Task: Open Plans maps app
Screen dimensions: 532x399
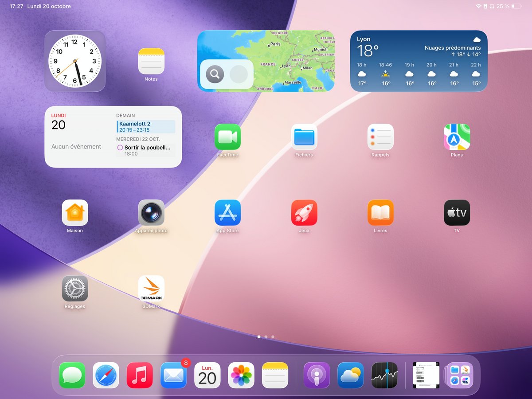Action: click(457, 137)
